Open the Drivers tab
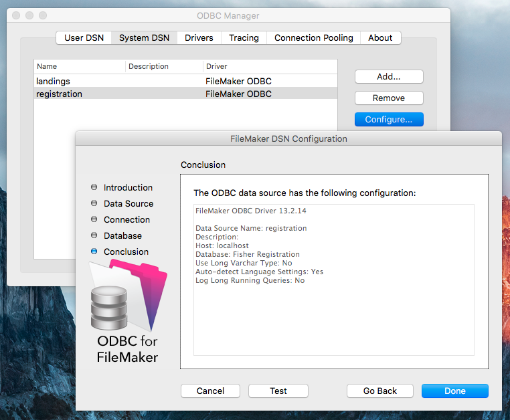 tap(199, 37)
